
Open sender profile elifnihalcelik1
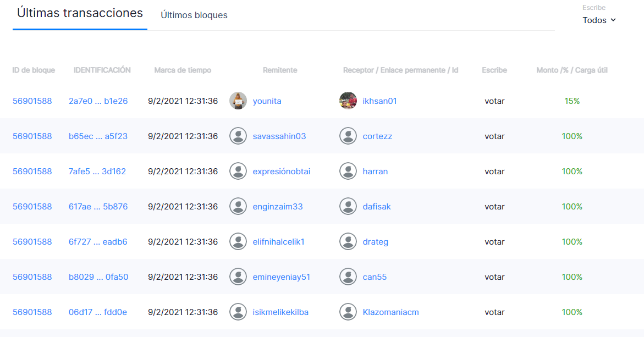(278, 242)
